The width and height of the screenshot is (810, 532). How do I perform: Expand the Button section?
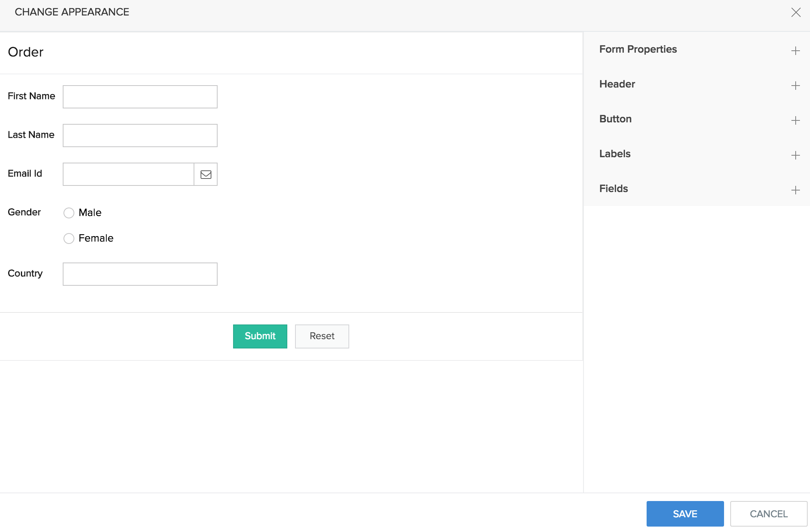[796, 120]
